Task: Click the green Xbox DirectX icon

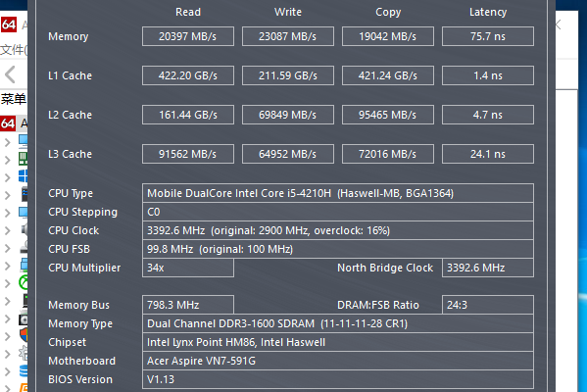Action: tap(24, 282)
